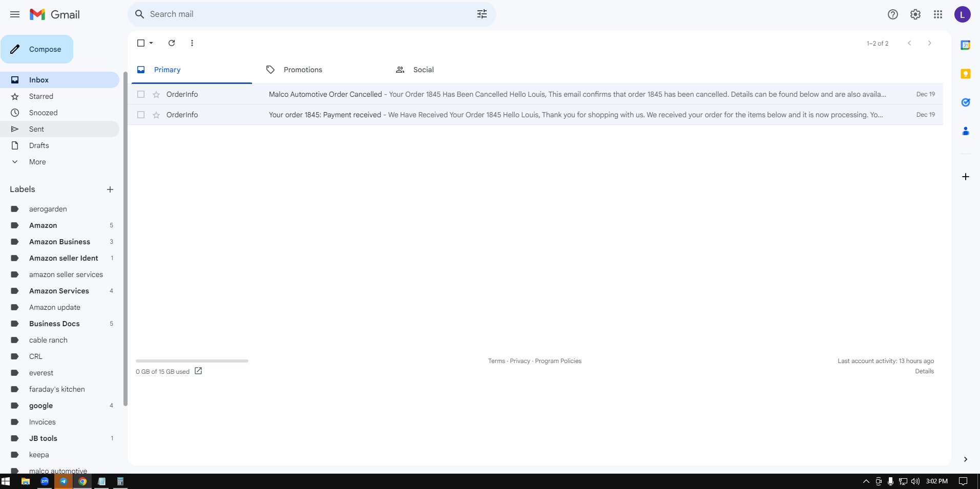Open File Explorer from taskbar
The image size is (980, 489).
[x=25, y=481]
